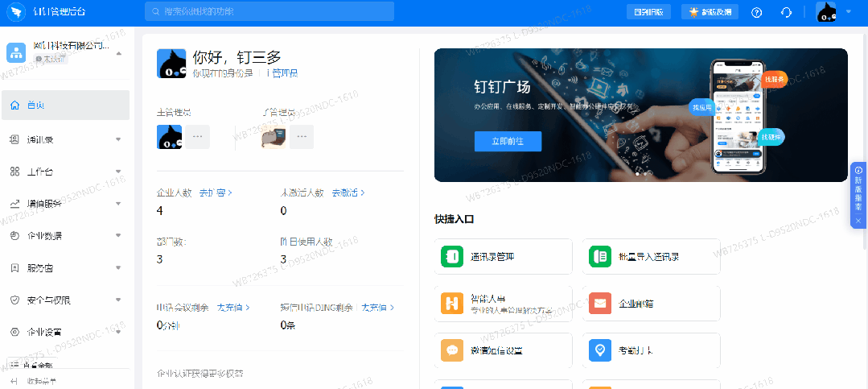
Task: Click 去充值 beside 短信电话DING剩余
Action: pyautogui.click(x=378, y=307)
